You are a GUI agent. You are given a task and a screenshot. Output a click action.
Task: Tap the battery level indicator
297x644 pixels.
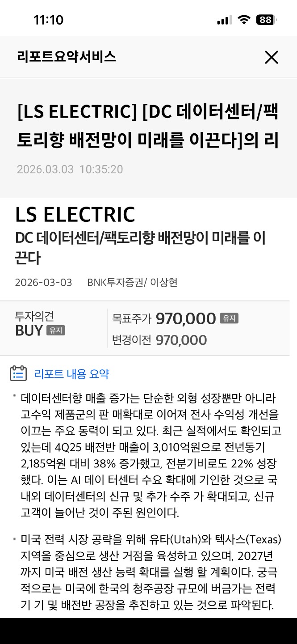pos(266,20)
